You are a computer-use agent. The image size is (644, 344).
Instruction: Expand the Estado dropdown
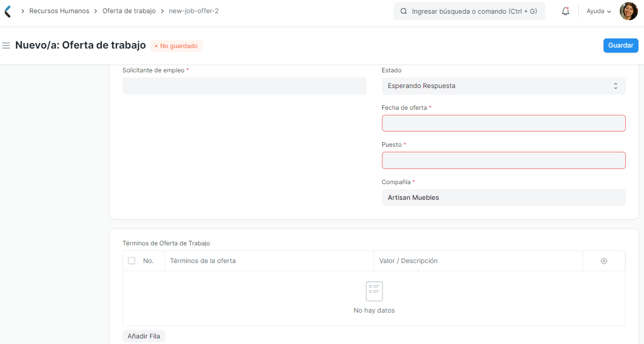(503, 86)
